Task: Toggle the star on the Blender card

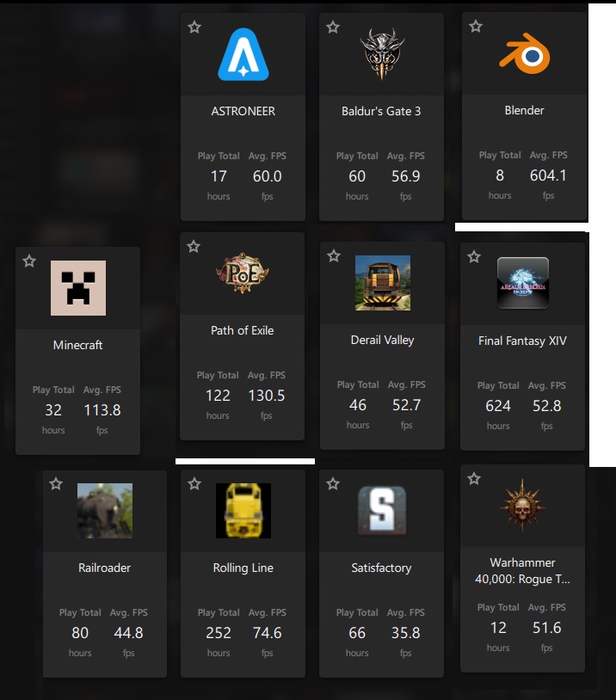Action: [x=476, y=27]
